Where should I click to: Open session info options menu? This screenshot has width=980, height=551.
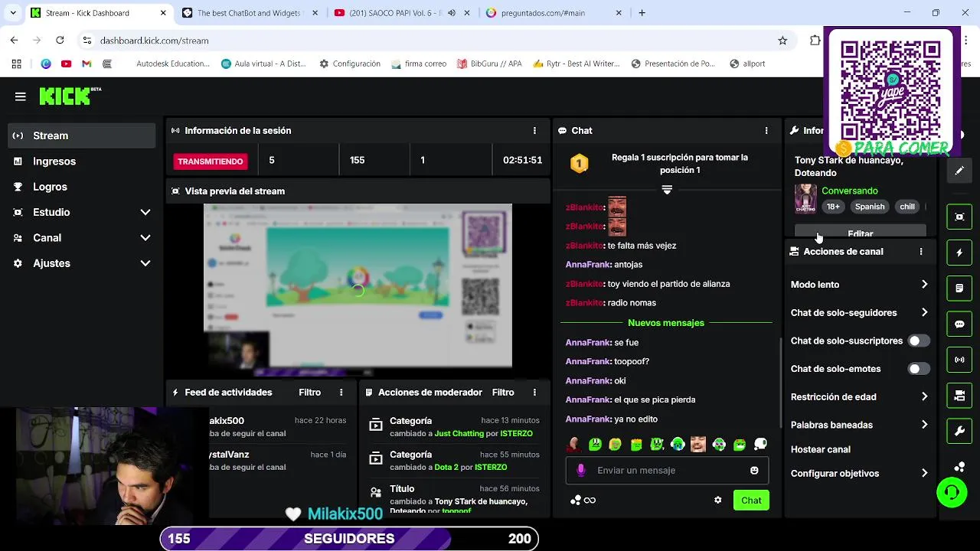[534, 131]
